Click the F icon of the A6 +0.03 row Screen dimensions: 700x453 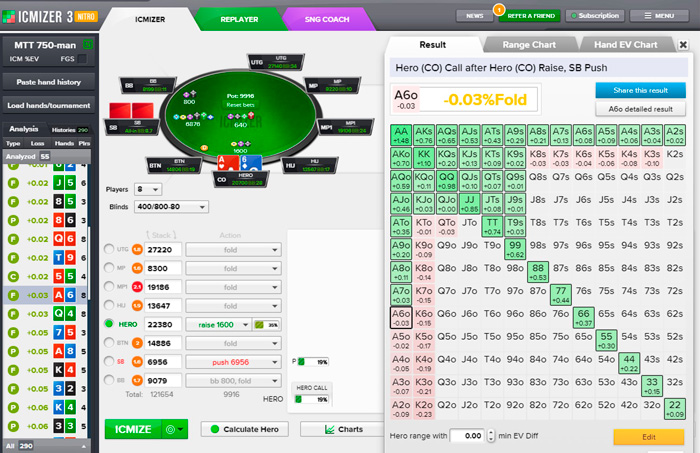click(x=13, y=295)
